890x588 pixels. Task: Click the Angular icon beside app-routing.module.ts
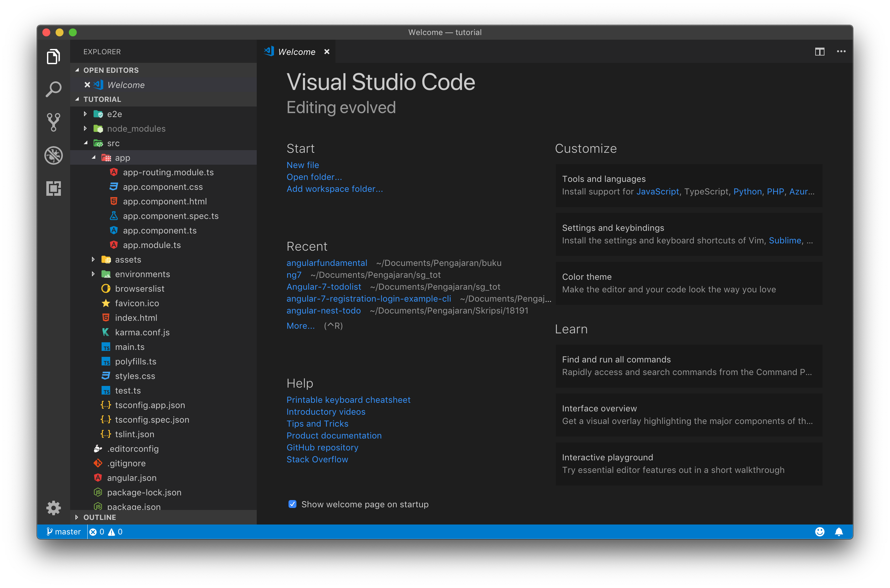point(113,172)
